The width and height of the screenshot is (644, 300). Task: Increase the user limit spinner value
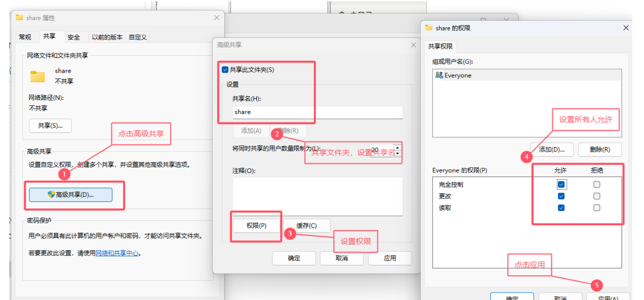coord(397,147)
